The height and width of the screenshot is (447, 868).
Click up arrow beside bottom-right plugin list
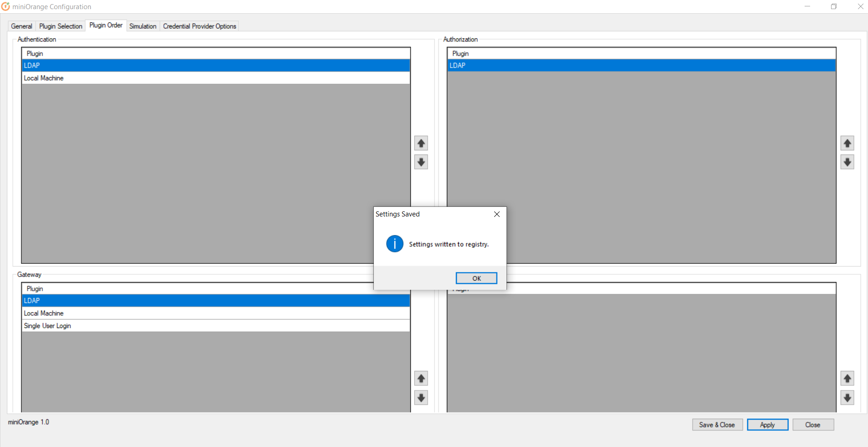[x=847, y=378]
